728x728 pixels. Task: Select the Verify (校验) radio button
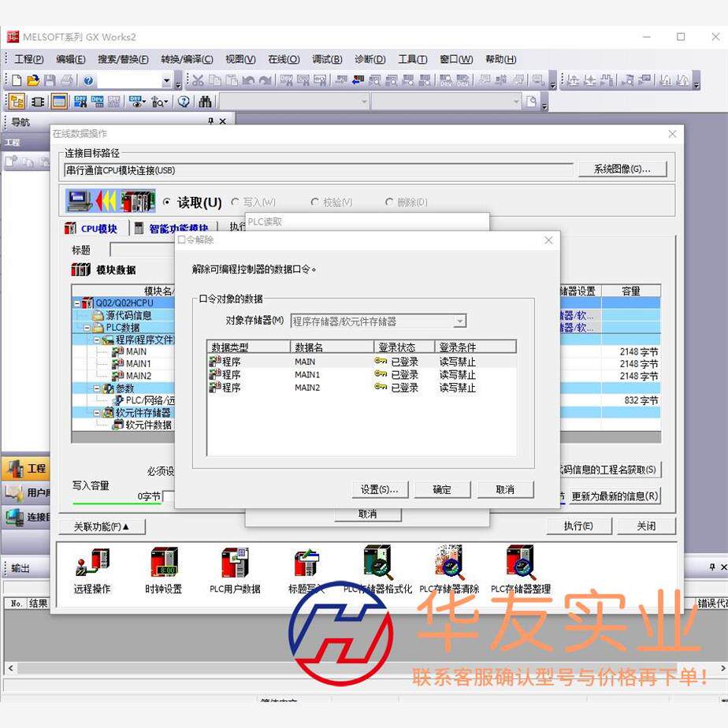315,202
